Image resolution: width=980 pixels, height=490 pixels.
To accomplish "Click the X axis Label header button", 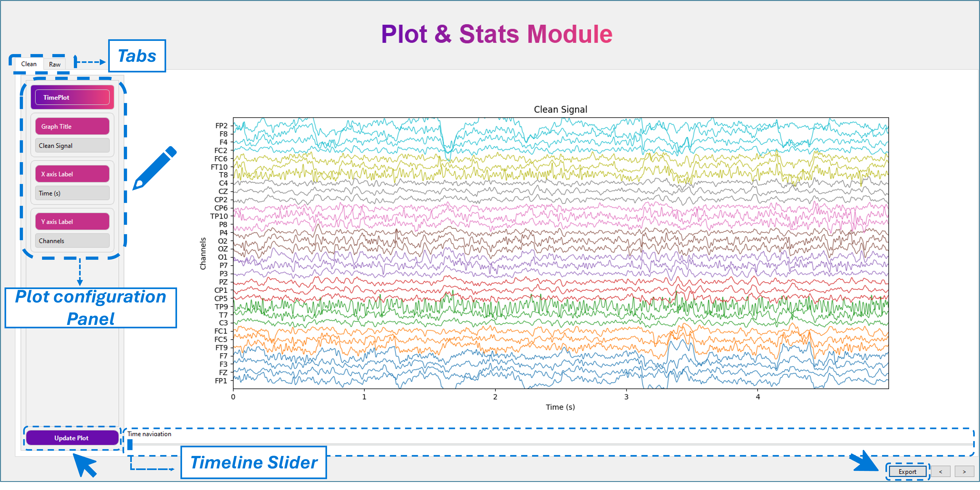I will pyautogui.click(x=72, y=174).
